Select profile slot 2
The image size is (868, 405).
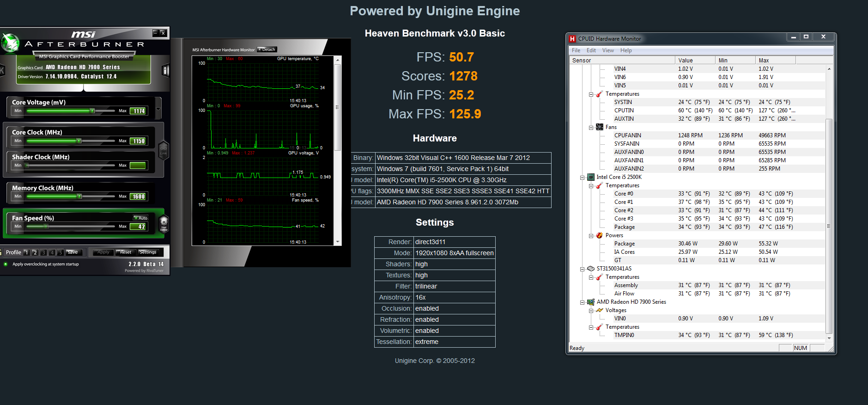click(35, 252)
